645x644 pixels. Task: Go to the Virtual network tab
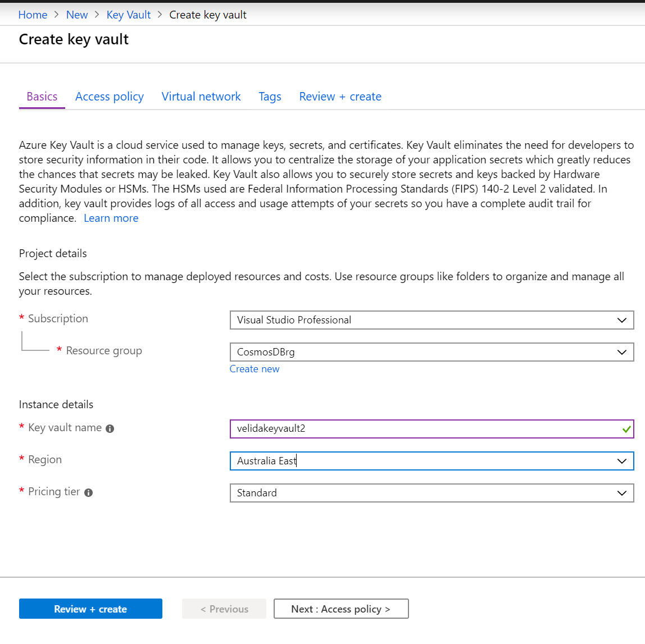click(x=201, y=97)
